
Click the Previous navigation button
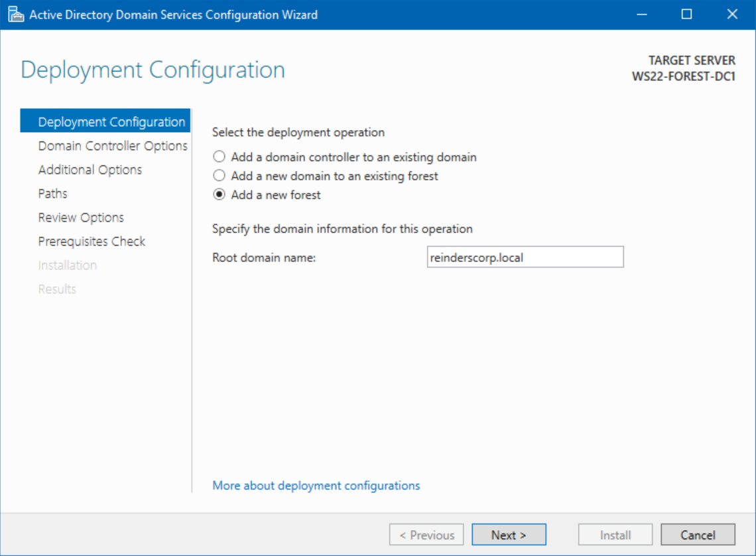pyautogui.click(x=426, y=534)
